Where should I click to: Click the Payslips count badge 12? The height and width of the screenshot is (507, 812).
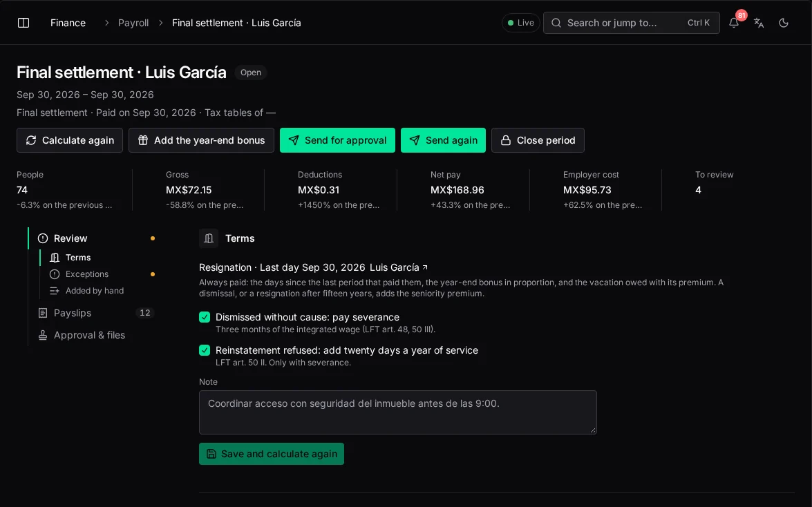coord(145,313)
